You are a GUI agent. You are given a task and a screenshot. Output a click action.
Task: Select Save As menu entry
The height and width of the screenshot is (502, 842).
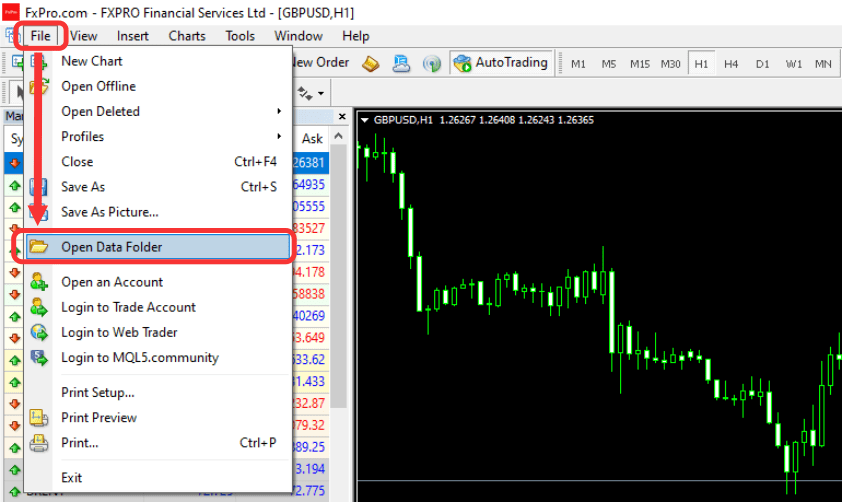pos(158,187)
